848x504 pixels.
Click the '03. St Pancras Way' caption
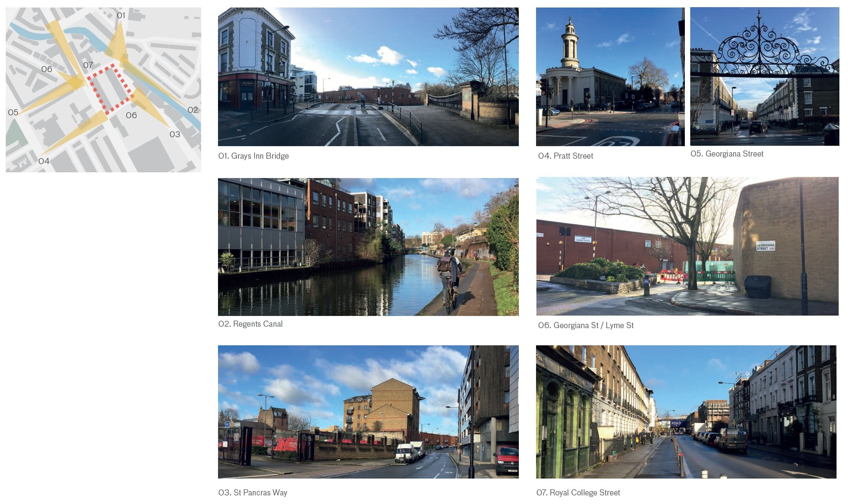coord(253,493)
